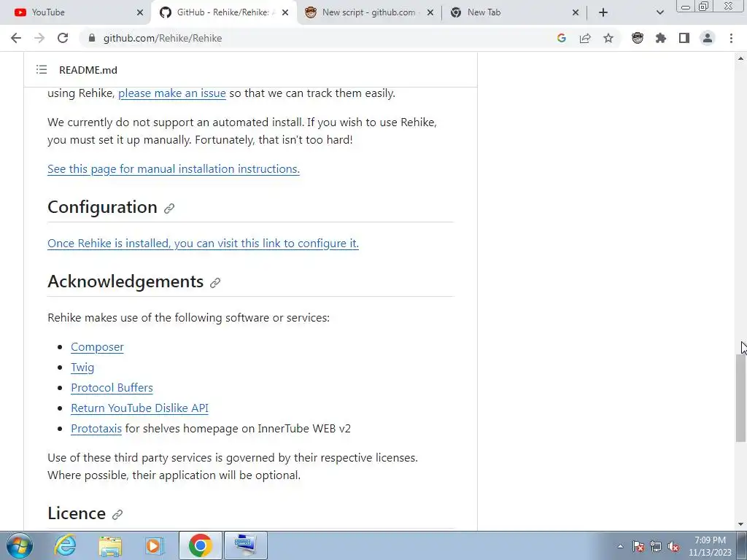
Task: Open the extensions puzzle icon
Action: pyautogui.click(x=661, y=38)
